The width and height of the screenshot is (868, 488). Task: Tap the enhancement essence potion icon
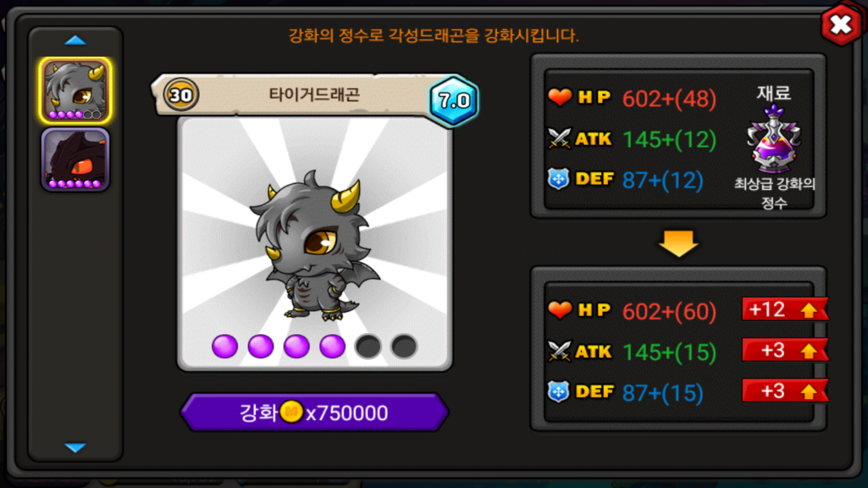(774, 139)
